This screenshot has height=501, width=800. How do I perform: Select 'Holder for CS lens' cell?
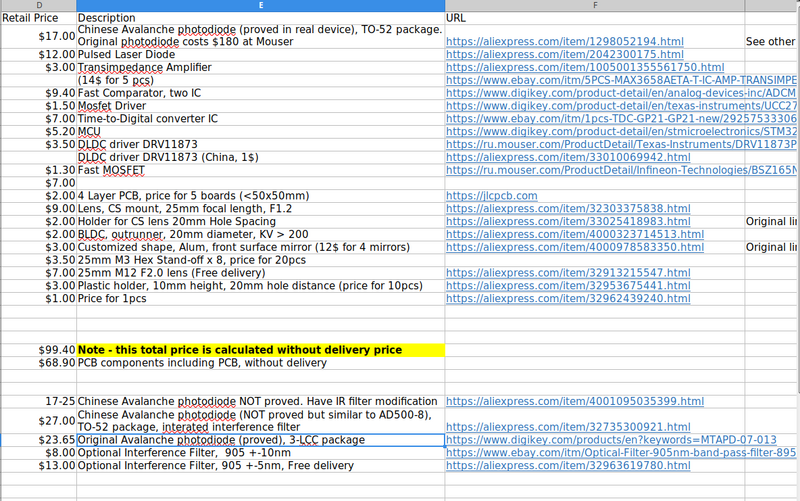[261, 221]
